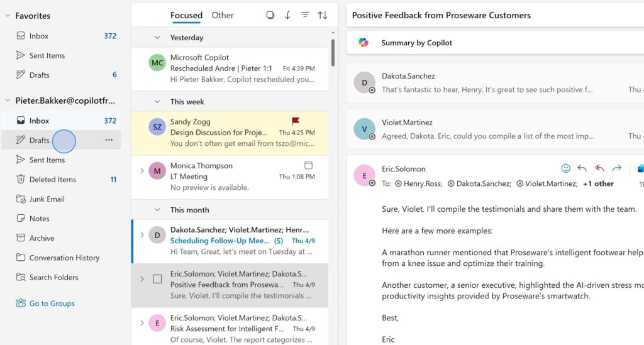Expand the Monica.Thompson LT Meeting conversation

[142, 170]
